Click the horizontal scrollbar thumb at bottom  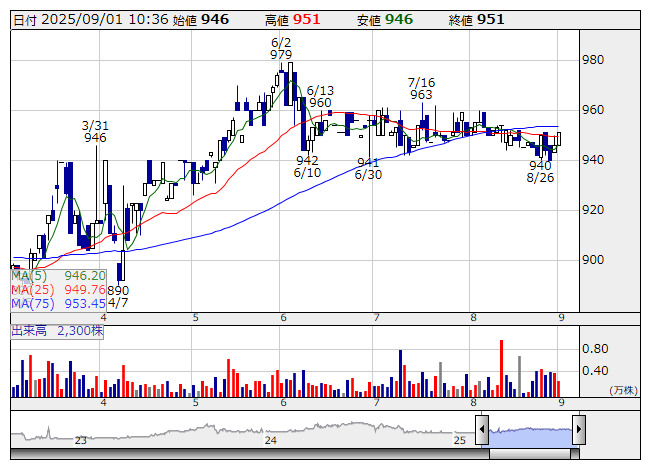point(530,454)
